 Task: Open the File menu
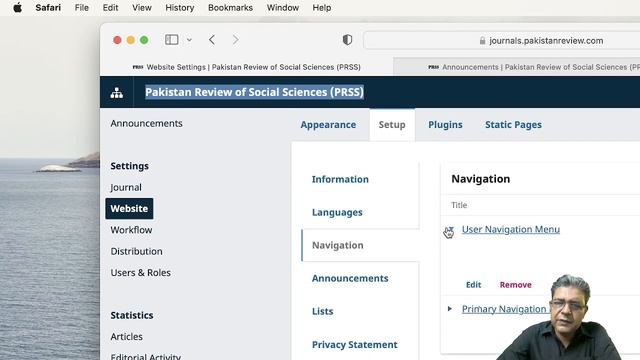pos(82,8)
